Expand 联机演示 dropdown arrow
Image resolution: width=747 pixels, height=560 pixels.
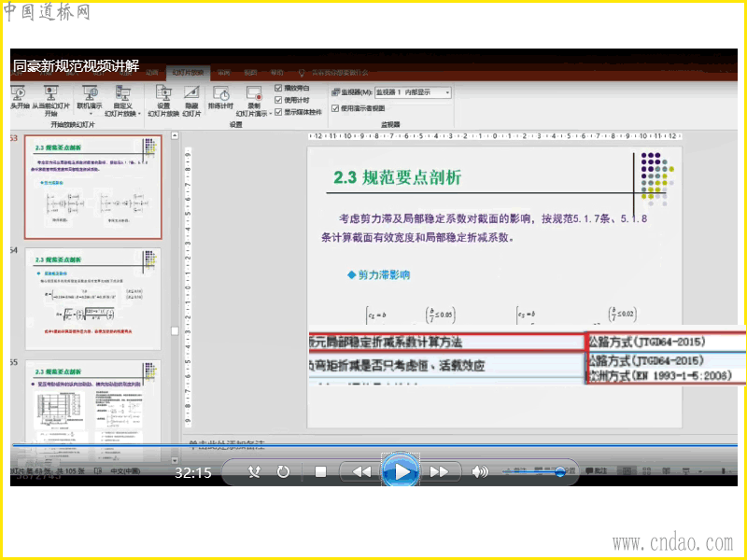tap(90, 114)
